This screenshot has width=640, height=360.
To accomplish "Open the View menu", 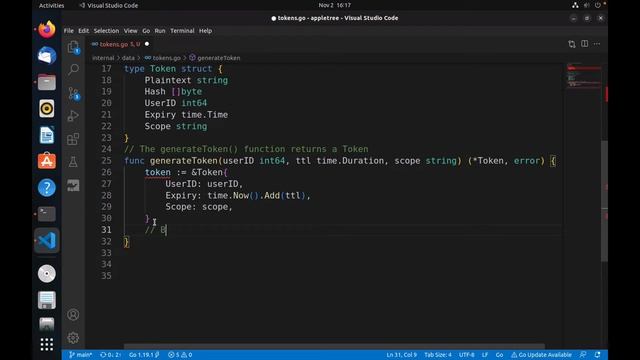I will click(131, 31).
